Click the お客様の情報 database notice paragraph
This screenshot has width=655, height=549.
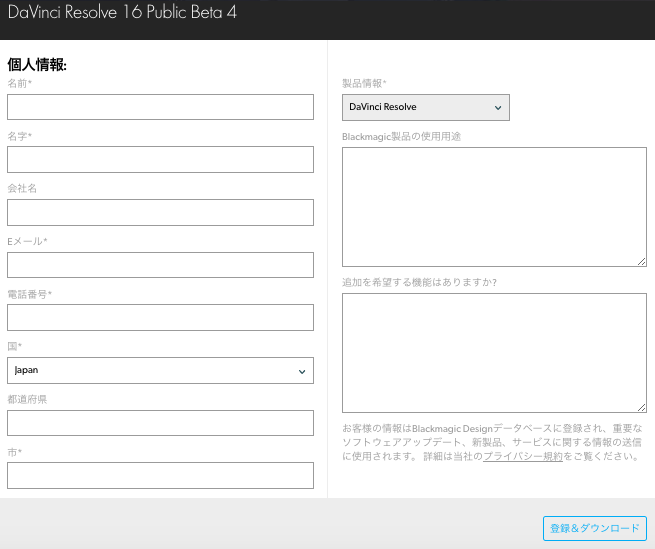point(490,442)
